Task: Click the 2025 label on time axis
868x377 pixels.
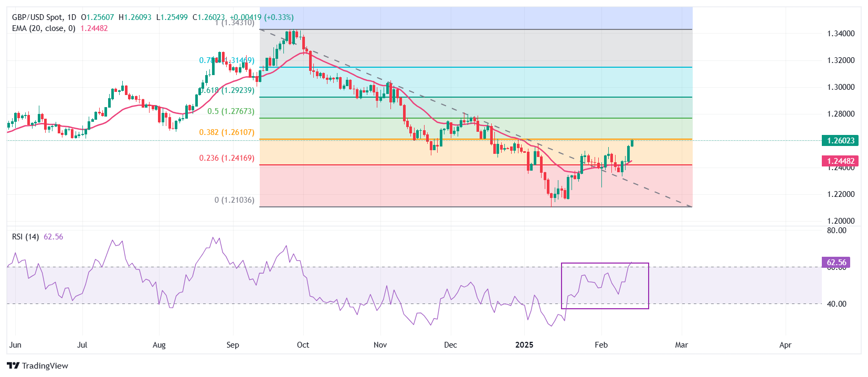Action: click(x=524, y=345)
